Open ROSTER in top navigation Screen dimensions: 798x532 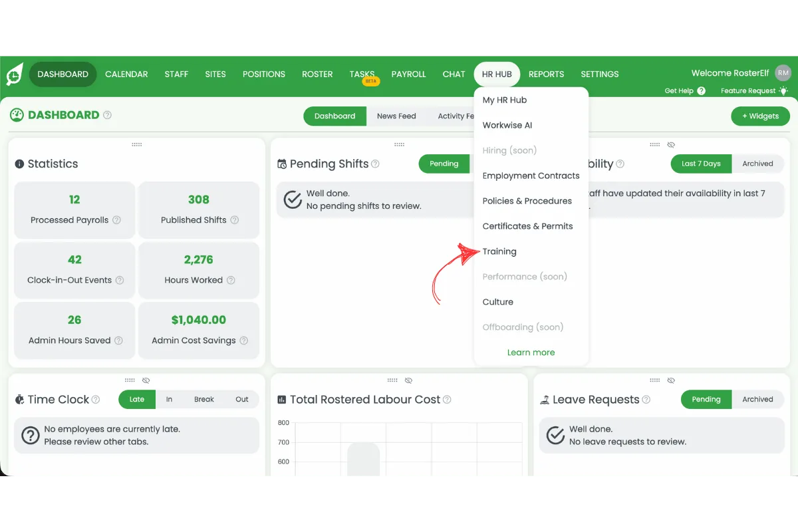[317, 74]
